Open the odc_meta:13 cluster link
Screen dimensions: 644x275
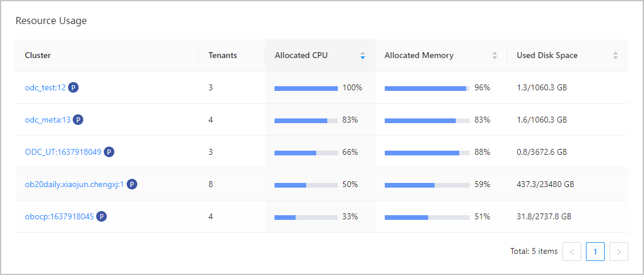[48, 120]
